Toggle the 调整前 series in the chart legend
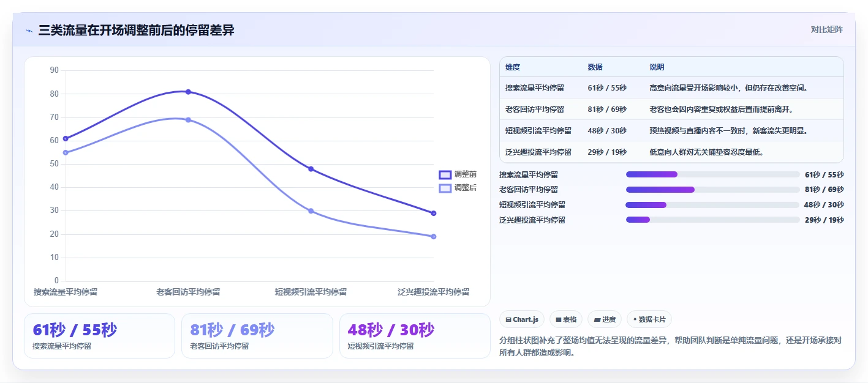 458,174
